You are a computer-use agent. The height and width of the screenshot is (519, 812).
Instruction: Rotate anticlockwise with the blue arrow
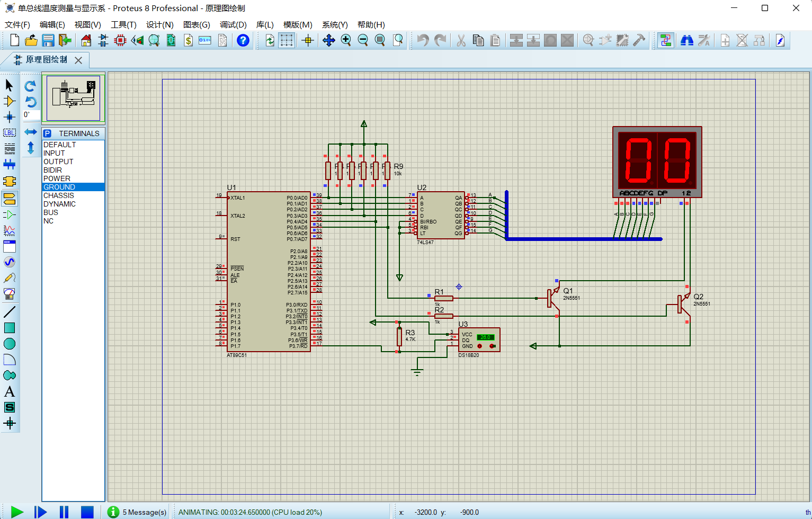30,101
